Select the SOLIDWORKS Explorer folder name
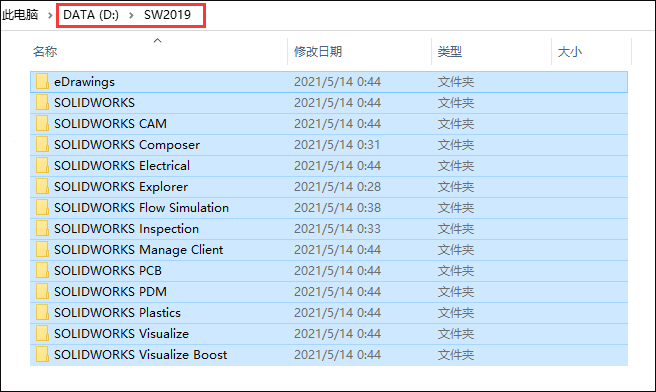This screenshot has height=392, width=656. (x=121, y=187)
